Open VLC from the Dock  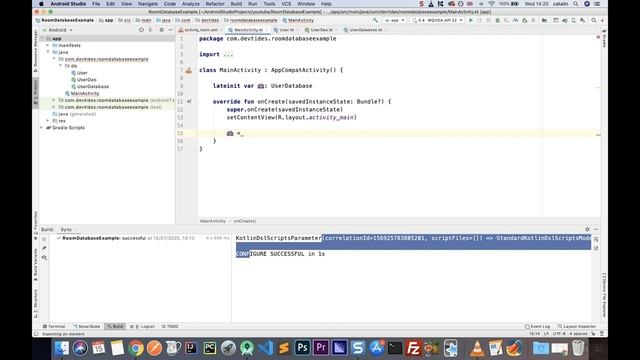click(x=477, y=348)
